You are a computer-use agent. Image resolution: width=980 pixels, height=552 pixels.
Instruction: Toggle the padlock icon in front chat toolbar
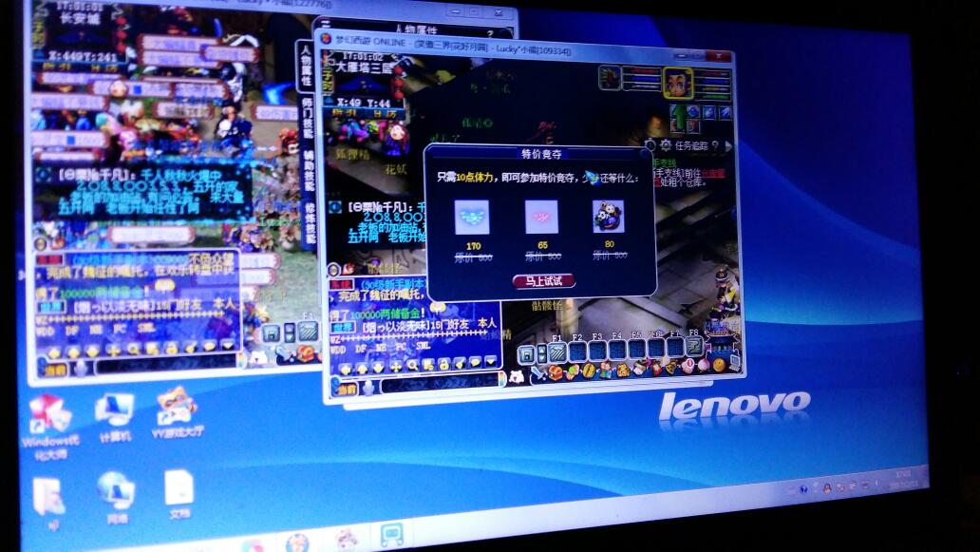[443, 364]
